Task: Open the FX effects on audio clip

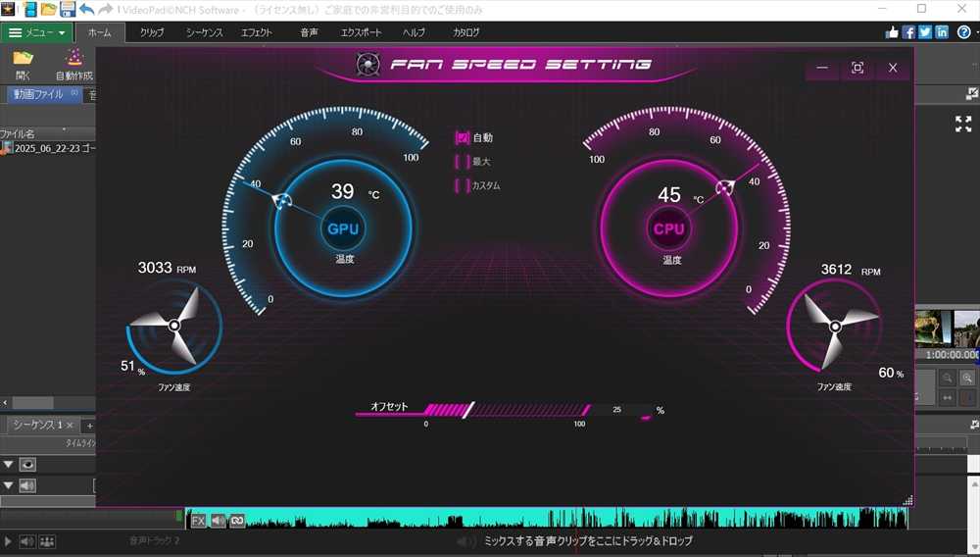Action: tap(198, 521)
